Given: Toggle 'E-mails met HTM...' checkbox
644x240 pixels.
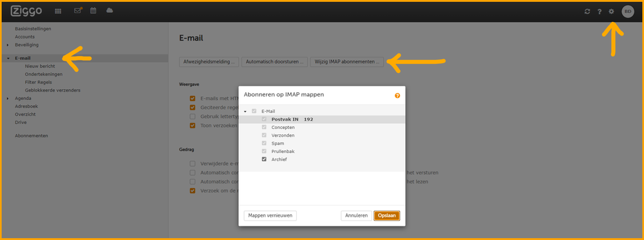Looking at the screenshot, I should click(x=192, y=99).
